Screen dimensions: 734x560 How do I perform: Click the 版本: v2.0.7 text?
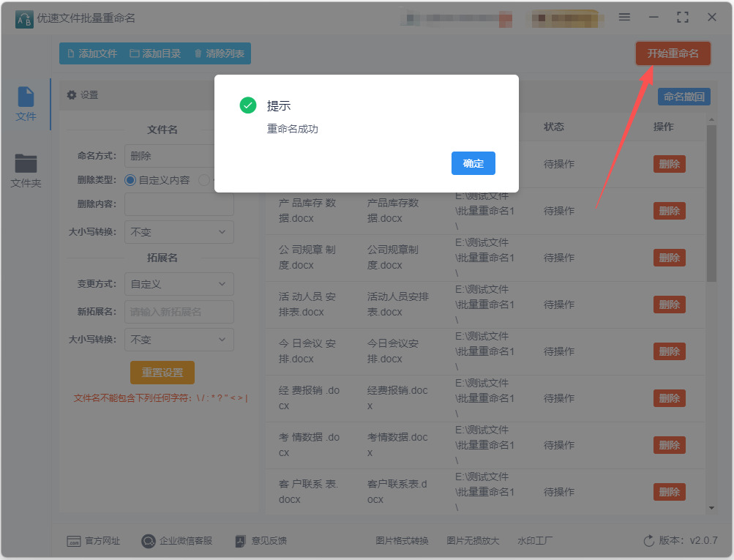pyautogui.click(x=688, y=541)
